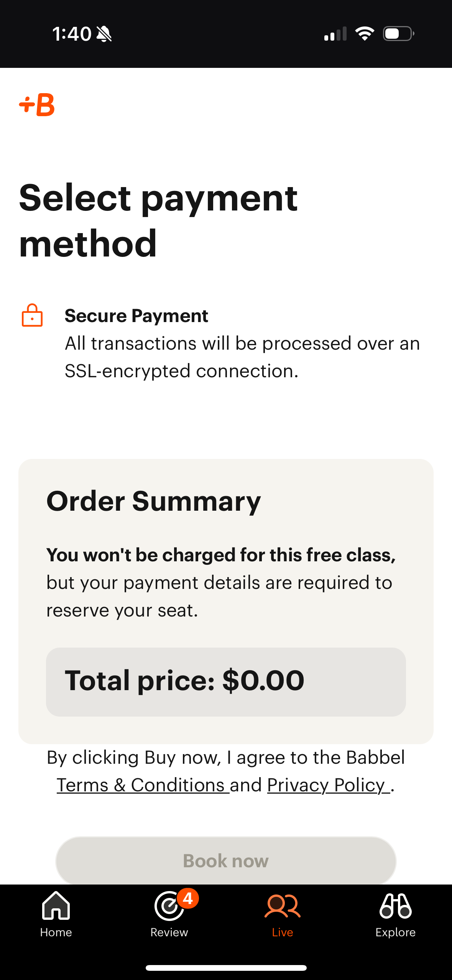Open the Terms & Conditions link

click(x=142, y=785)
